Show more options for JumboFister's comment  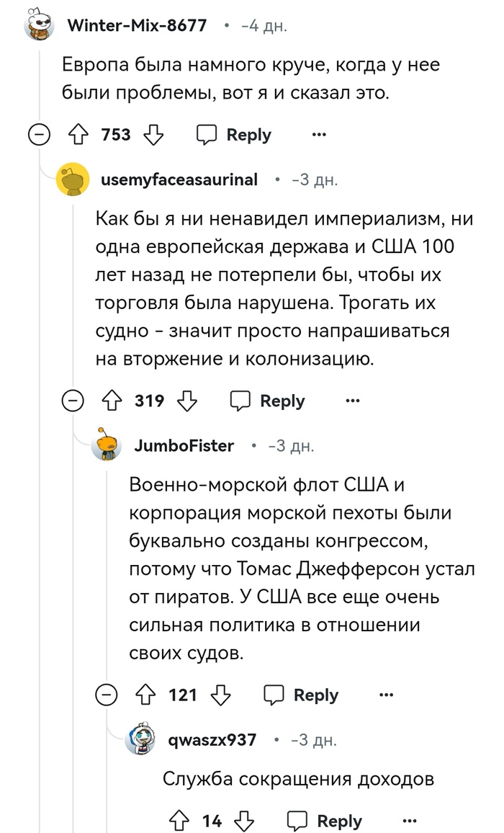coord(386,695)
